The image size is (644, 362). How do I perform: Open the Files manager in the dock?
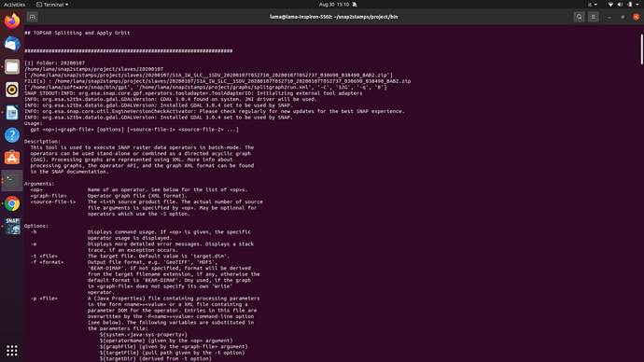point(12,66)
